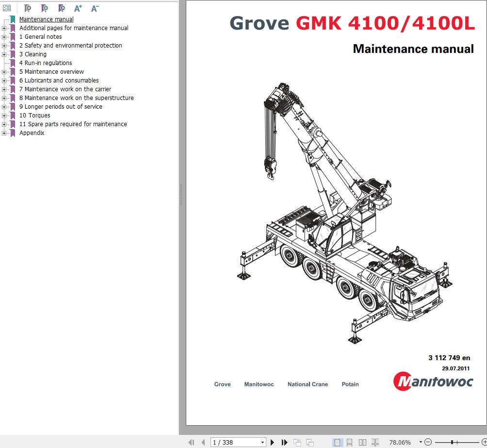Decrease bookmark text size with A-
The image size is (487, 448).
coord(95,8)
